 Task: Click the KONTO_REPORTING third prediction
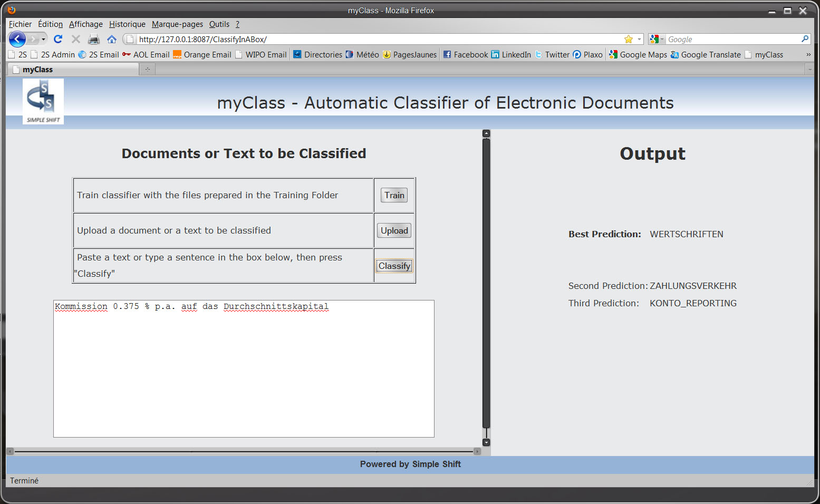[x=693, y=303]
